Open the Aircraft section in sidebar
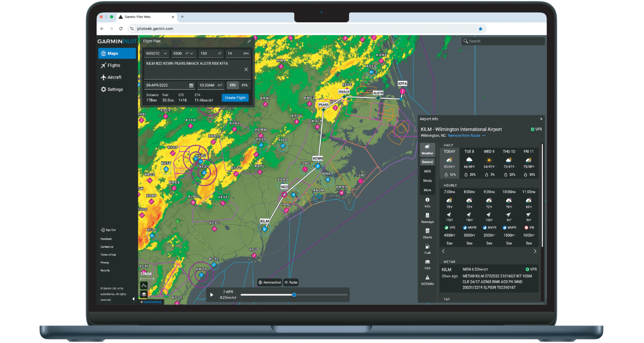644x343 pixels. [x=111, y=77]
